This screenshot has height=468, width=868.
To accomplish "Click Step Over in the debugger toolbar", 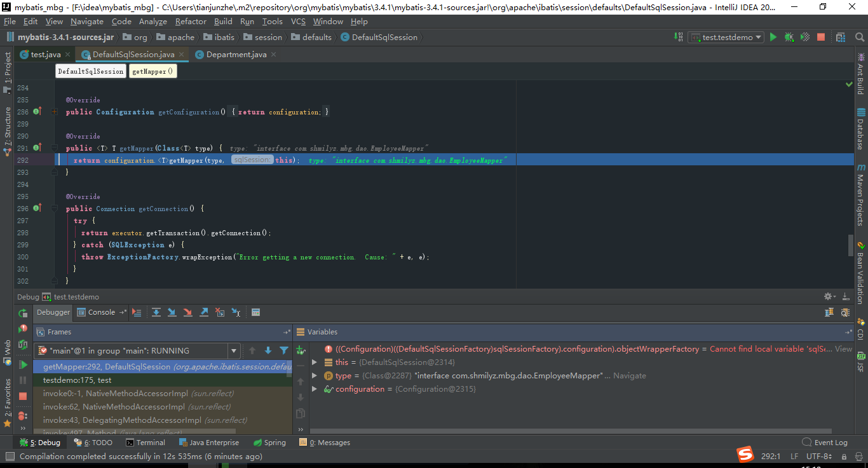I will [x=156, y=312].
